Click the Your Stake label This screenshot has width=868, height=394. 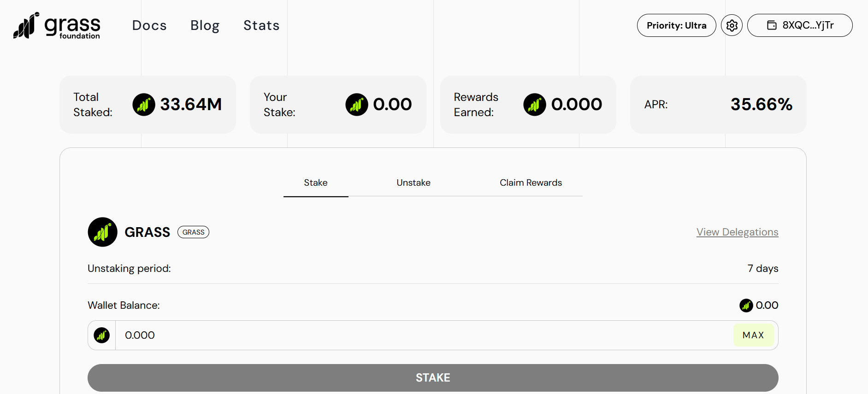pos(279,105)
